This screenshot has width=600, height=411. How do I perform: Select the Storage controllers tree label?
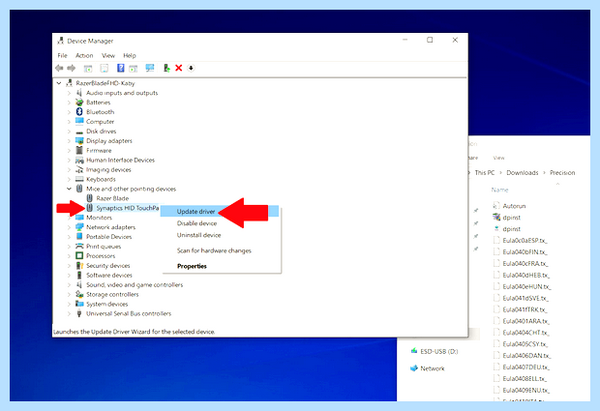(112, 294)
